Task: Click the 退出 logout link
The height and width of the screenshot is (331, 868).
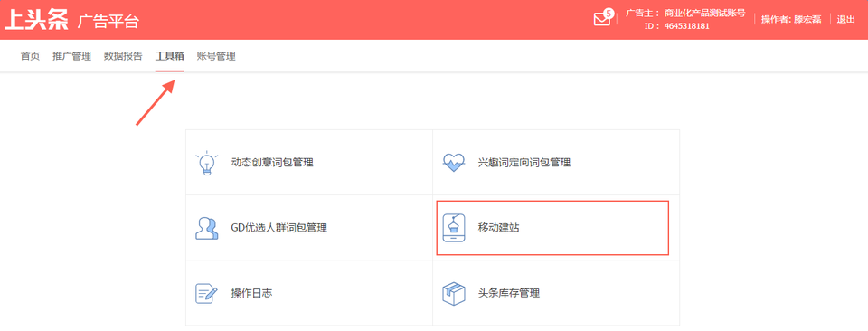Action: tap(846, 19)
